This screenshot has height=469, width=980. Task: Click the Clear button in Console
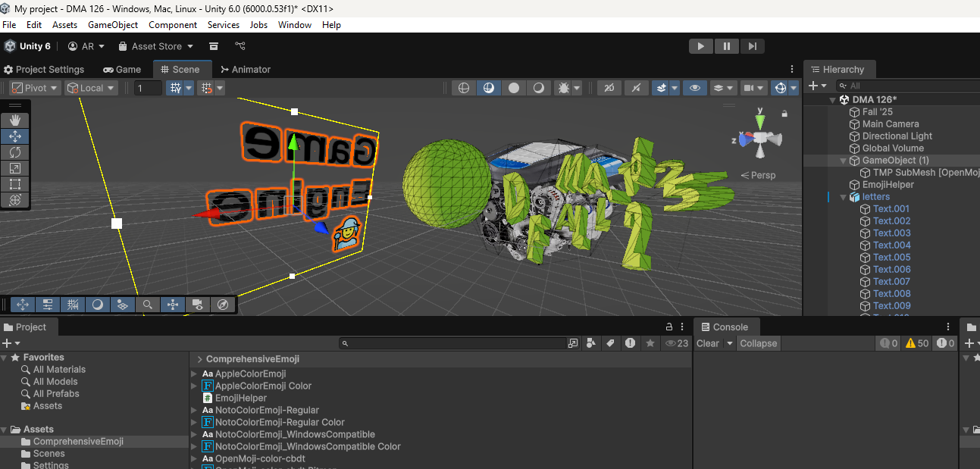707,343
